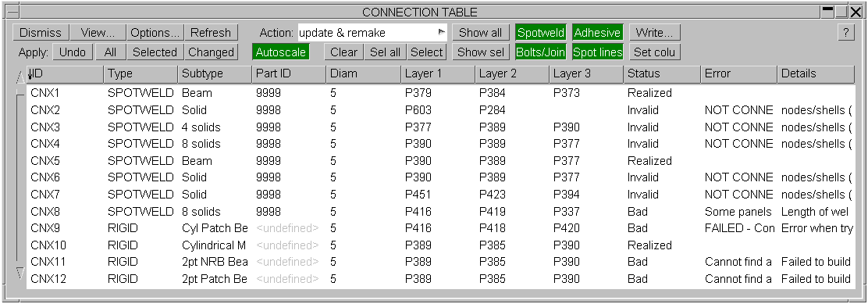Click the P451 cell in row CNX7
Screen dimensions: 868x304
tap(418, 195)
